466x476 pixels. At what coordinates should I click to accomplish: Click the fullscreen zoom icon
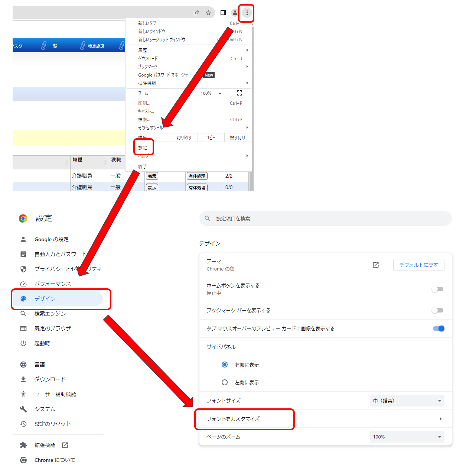pos(239,93)
